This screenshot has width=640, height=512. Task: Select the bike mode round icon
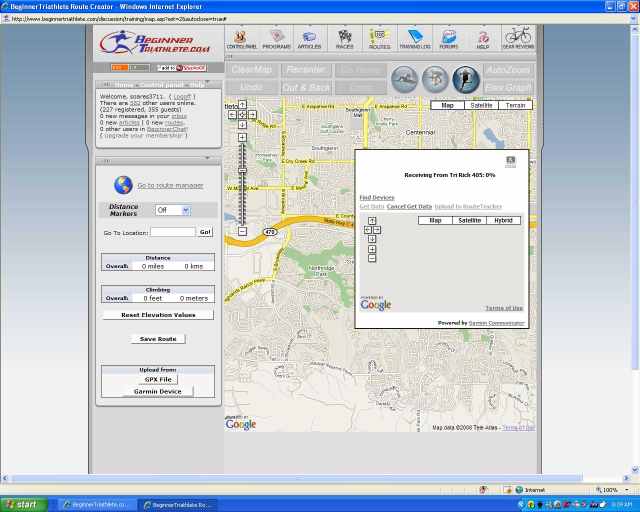point(435,79)
